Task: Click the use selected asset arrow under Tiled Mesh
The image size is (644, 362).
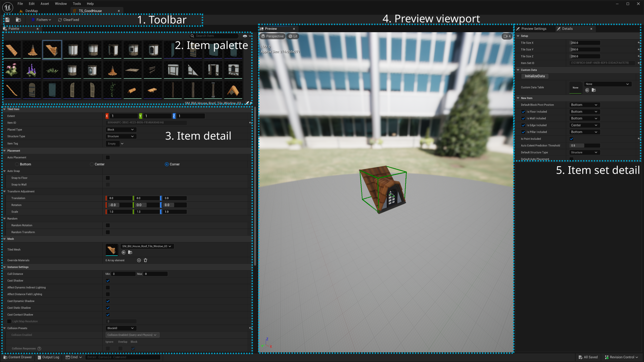Action: pos(123,252)
